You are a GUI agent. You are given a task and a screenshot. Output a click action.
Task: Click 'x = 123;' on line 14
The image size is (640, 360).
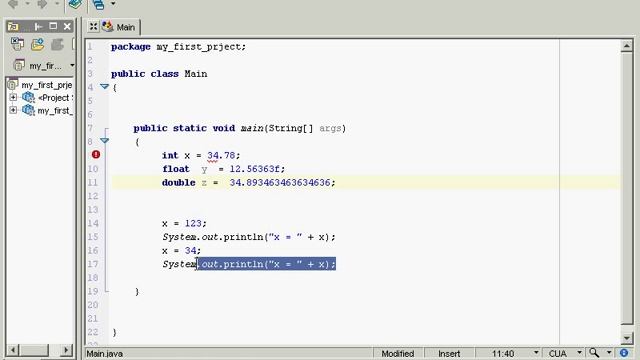[184, 223]
